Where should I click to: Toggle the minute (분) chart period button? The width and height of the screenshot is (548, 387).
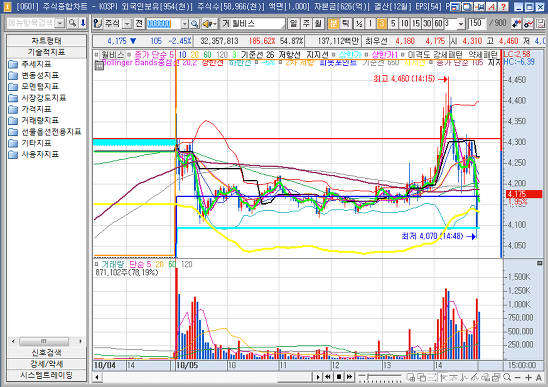(333, 24)
